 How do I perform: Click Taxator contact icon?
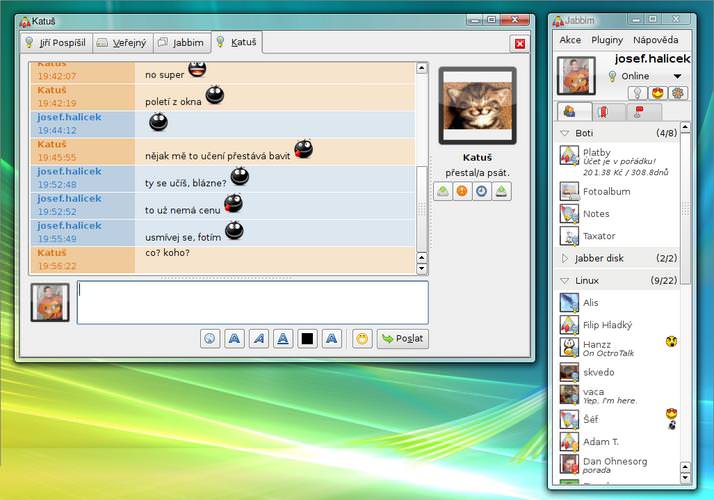tap(569, 236)
